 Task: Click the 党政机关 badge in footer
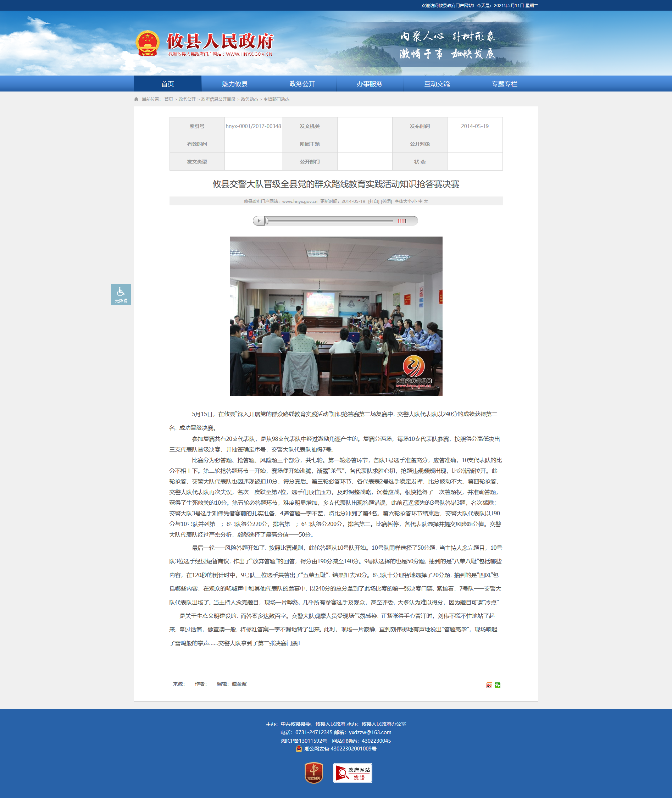point(313,773)
